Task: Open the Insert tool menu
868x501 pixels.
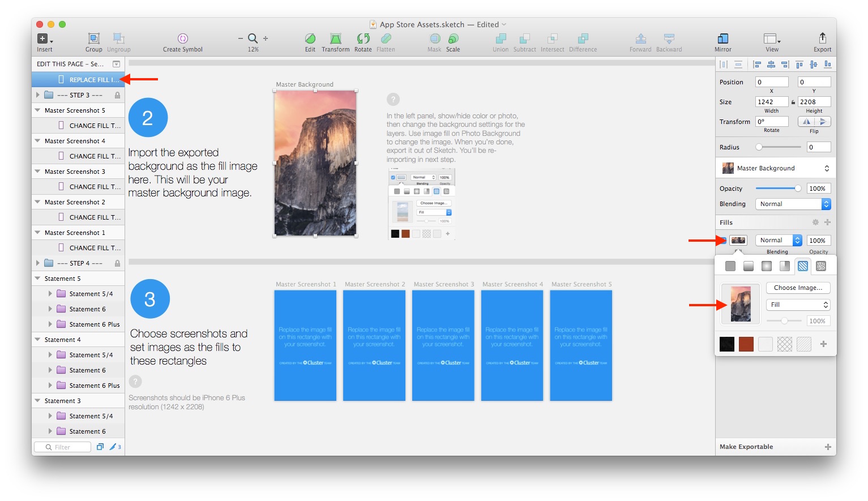Action: click(45, 39)
